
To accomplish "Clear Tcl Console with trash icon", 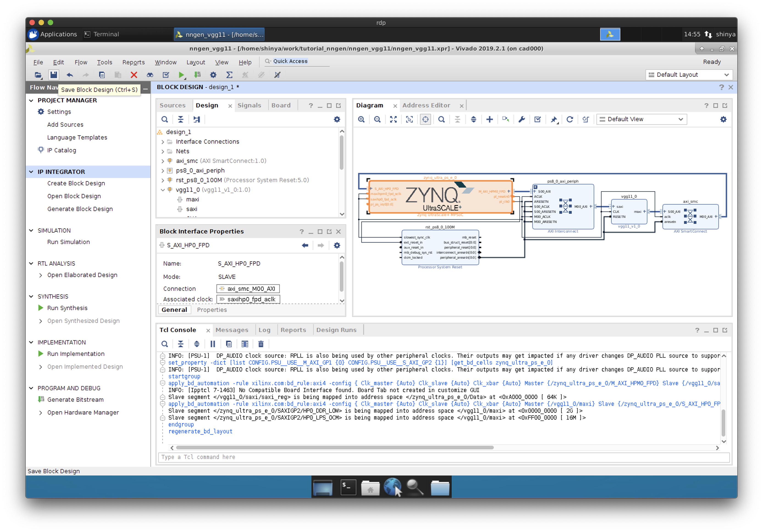I will [261, 344].
